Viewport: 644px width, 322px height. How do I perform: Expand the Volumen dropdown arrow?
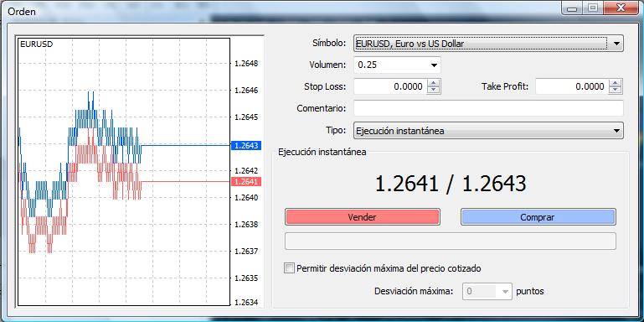pyautogui.click(x=434, y=65)
